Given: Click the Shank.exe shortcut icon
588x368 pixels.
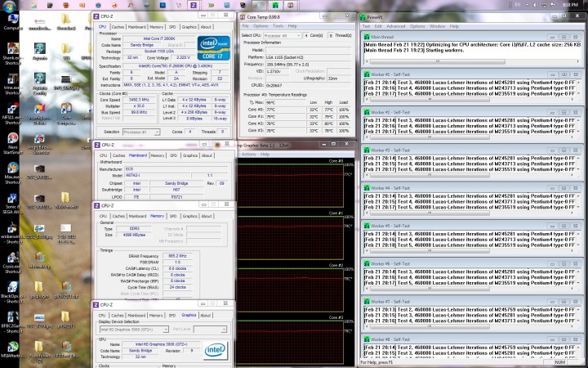Looking at the screenshot, I should (x=12, y=47).
